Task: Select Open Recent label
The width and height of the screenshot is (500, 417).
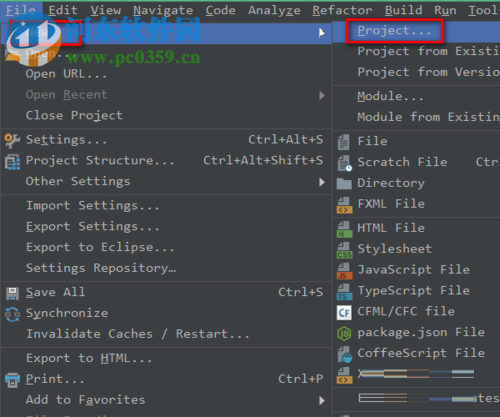Action: pos(67,95)
